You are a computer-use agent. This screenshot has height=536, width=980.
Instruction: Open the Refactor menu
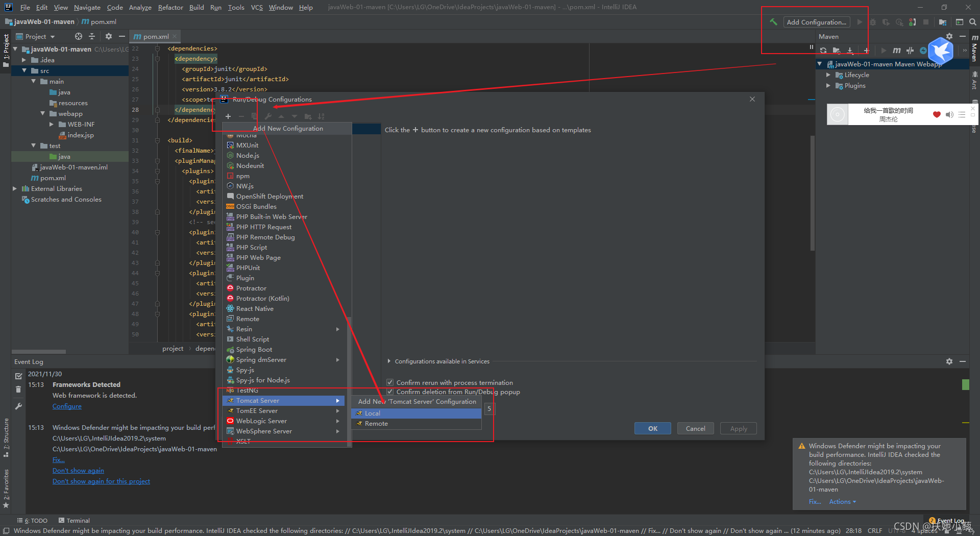click(170, 7)
